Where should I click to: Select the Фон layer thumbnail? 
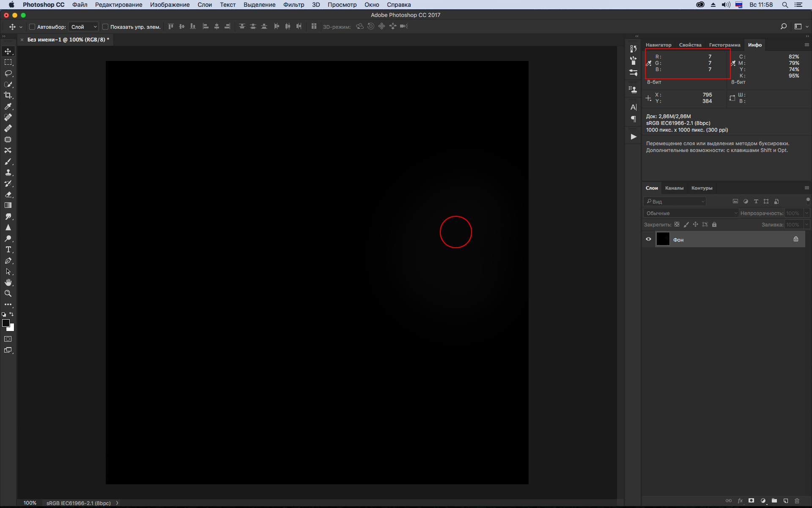[663, 239]
